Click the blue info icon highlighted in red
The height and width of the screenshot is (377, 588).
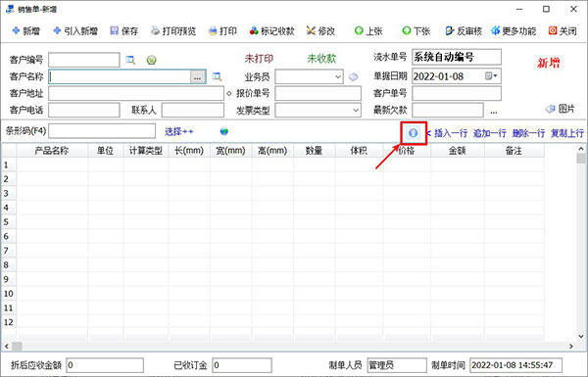(x=413, y=133)
